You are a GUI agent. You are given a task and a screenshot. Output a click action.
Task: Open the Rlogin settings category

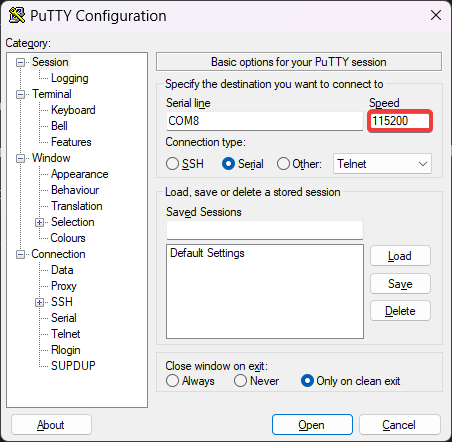point(66,350)
